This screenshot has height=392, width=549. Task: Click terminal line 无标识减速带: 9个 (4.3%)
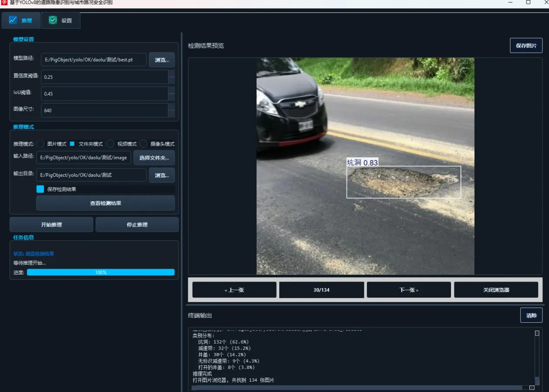click(x=229, y=361)
